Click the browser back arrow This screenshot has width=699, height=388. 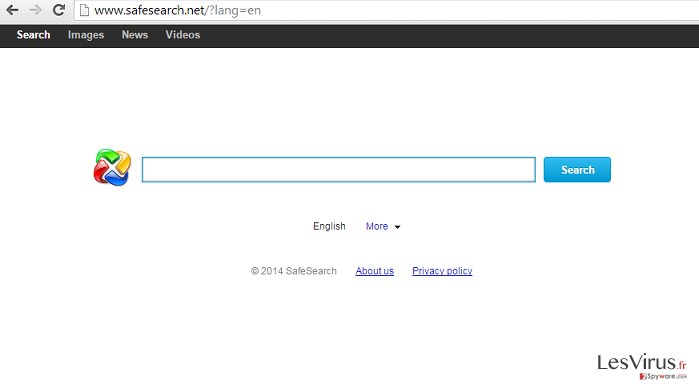coord(12,10)
